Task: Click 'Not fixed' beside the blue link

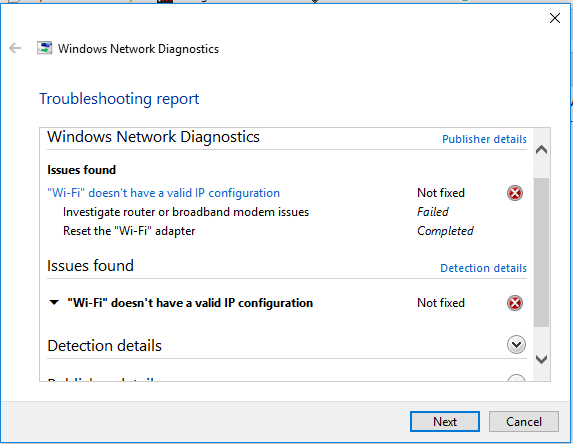Action: 441,193
